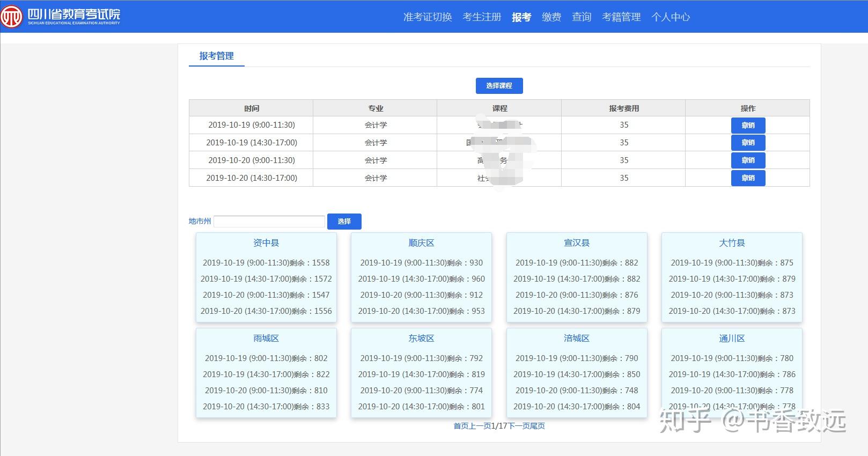This screenshot has height=456, width=868.
Task: Open the 查询 navigation item
Action: point(582,17)
